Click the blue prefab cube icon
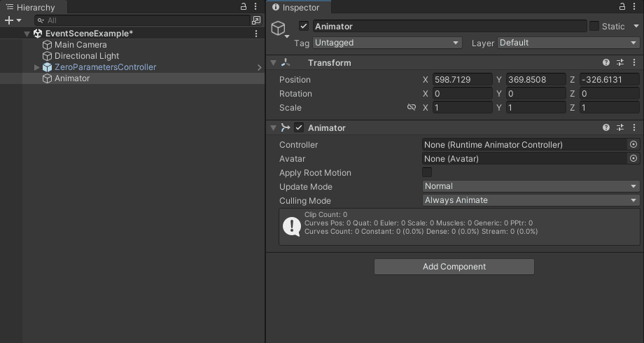Image resolution: width=644 pixels, height=343 pixels. (47, 67)
